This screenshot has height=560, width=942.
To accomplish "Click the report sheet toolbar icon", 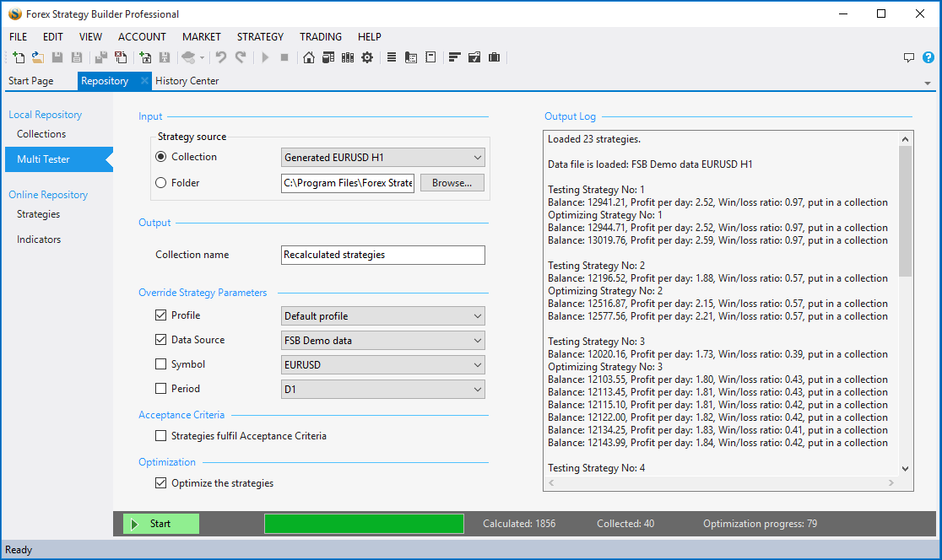I will point(411,57).
